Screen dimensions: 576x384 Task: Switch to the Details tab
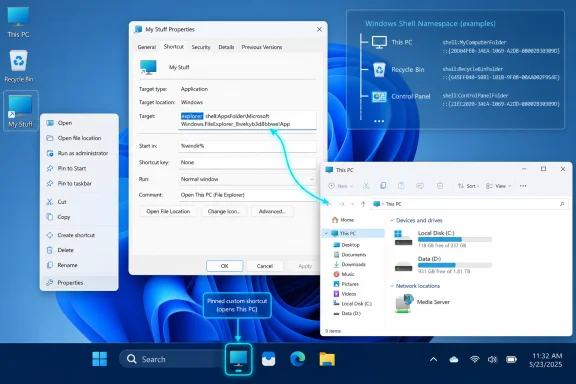pos(226,47)
